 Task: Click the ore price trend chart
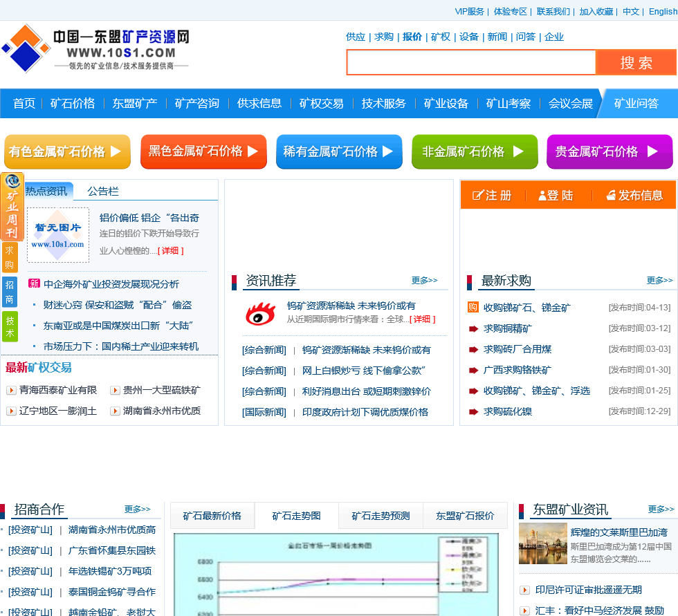pyautogui.click(x=336, y=575)
